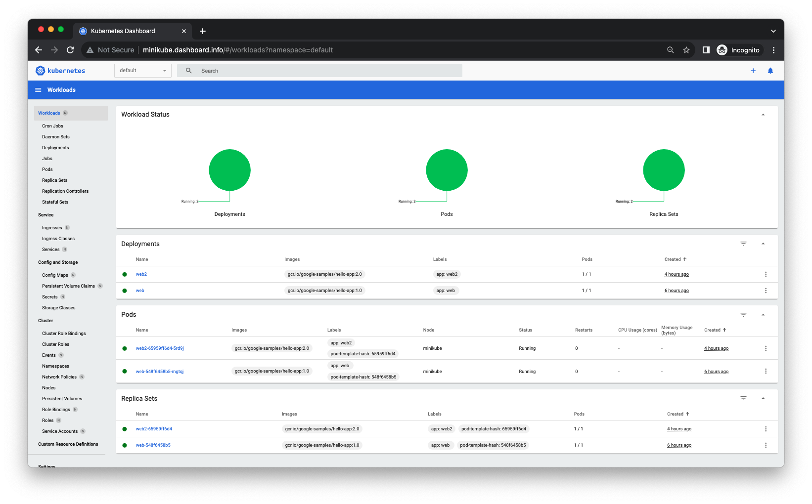
Task: Click image chip hello-app:1.0 in Deployments
Action: (325, 291)
